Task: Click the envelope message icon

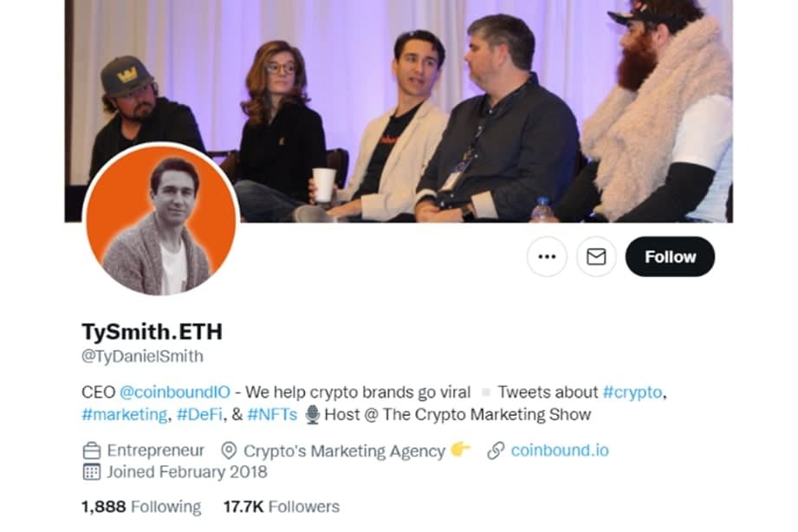Action: pyautogui.click(x=596, y=256)
